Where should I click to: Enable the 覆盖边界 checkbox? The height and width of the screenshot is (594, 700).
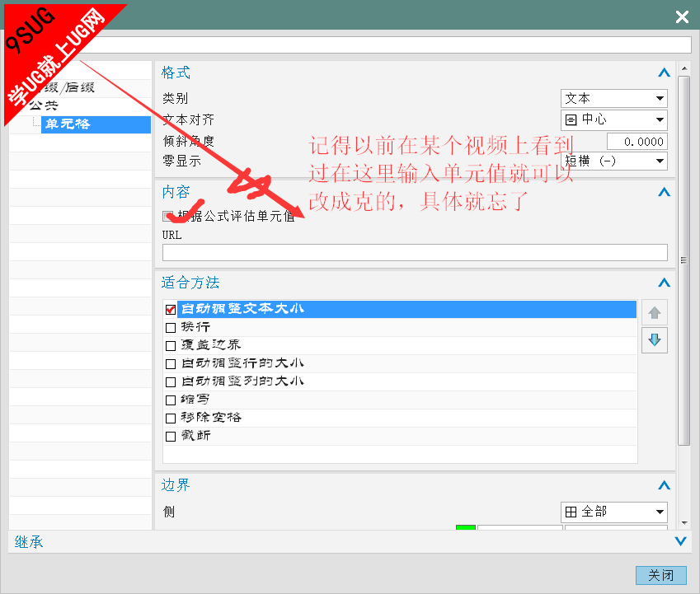pos(170,346)
